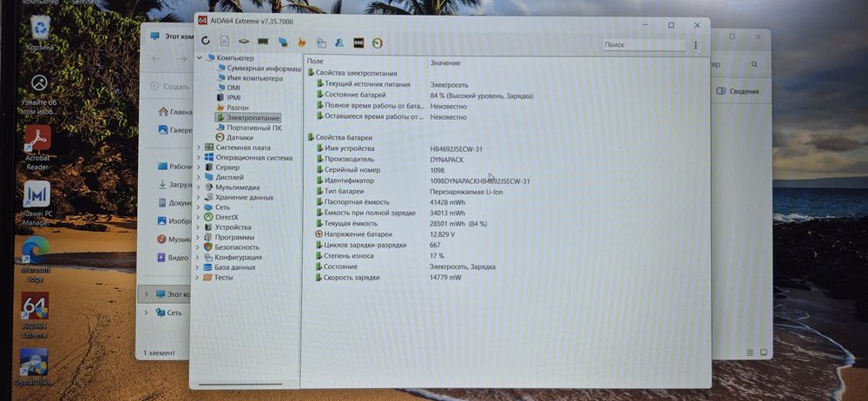Expand the Дисплей tree node
Image resolution: width=868 pixels, height=401 pixels.
coord(198,177)
